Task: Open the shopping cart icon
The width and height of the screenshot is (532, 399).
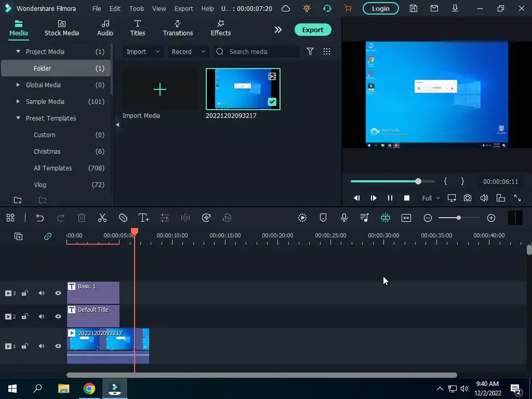Action: coord(348,8)
